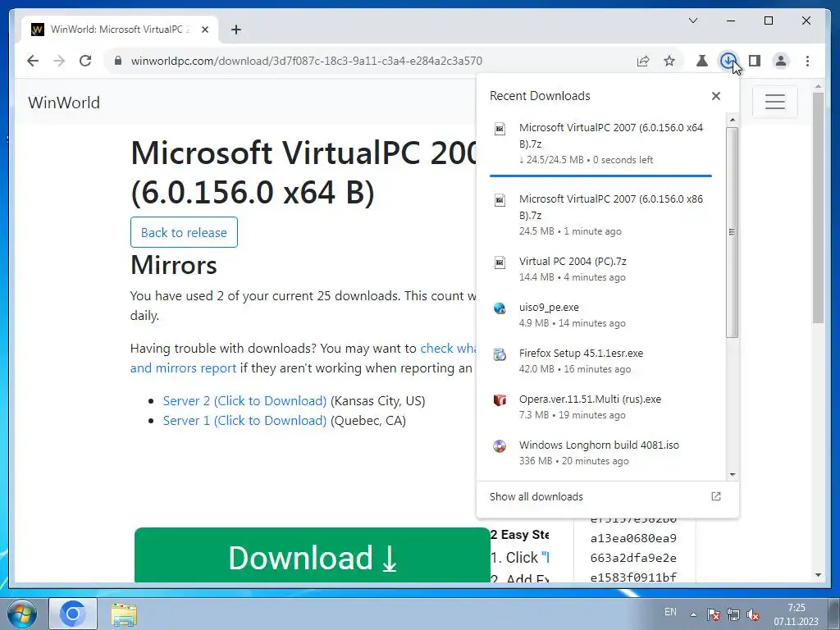Open the WinWorld hamburger menu
The image size is (840, 630).
(774, 102)
